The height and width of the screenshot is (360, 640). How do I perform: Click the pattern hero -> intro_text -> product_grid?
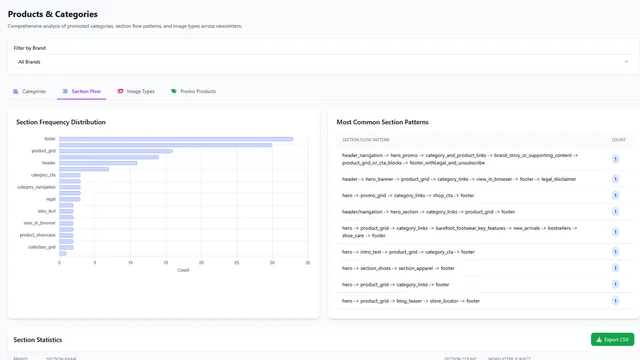click(484, 252)
